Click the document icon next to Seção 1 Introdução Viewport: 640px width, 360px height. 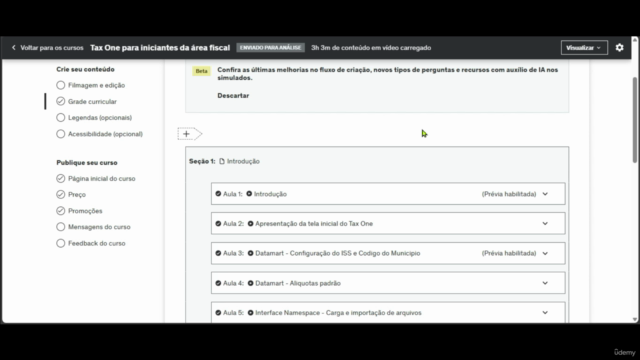tap(222, 161)
